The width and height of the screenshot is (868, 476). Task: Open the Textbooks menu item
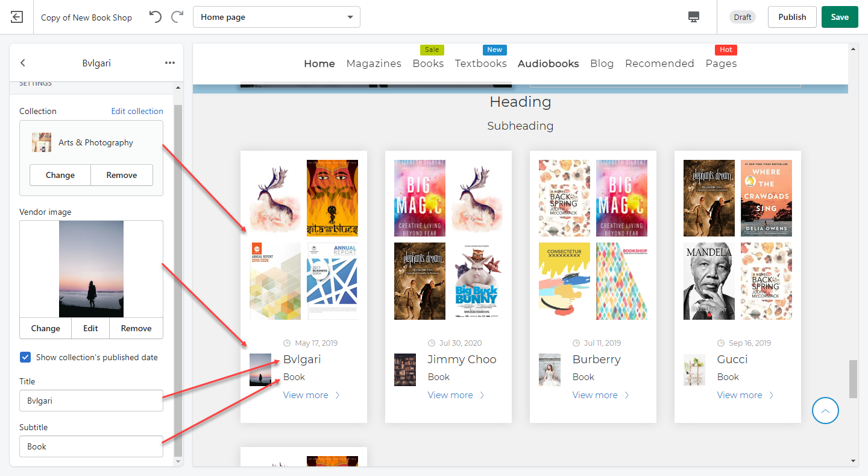coord(480,63)
